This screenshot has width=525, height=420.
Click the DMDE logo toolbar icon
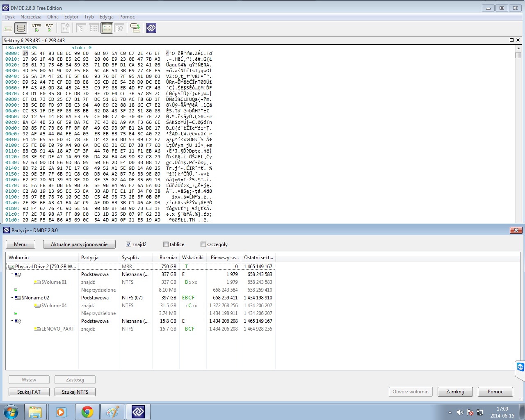[x=151, y=28]
